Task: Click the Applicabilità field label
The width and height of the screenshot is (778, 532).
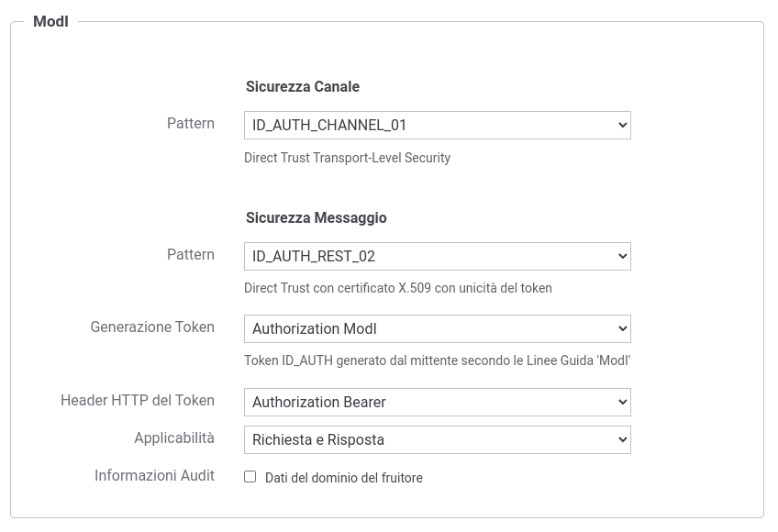Action: [x=174, y=438]
